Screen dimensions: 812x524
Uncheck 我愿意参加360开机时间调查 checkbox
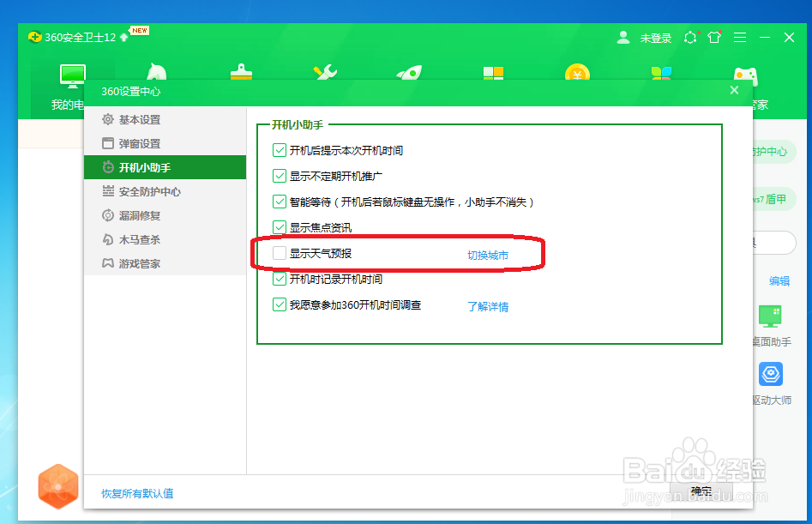(x=280, y=304)
